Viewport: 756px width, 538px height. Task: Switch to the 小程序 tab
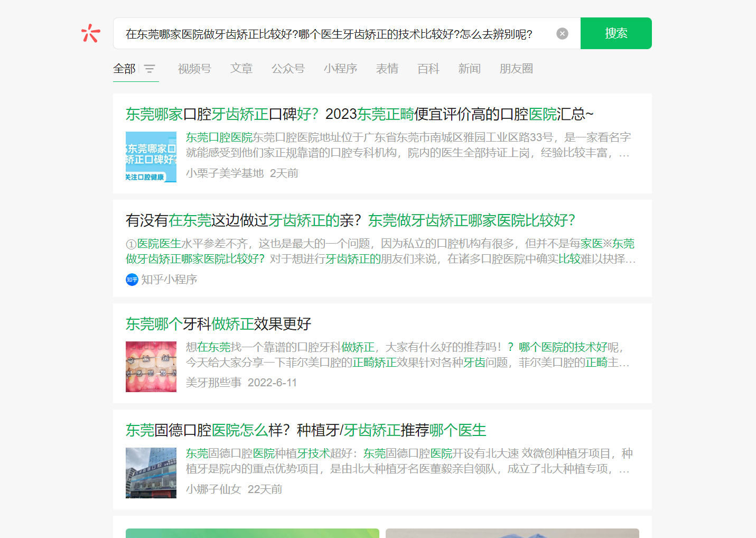click(x=340, y=69)
